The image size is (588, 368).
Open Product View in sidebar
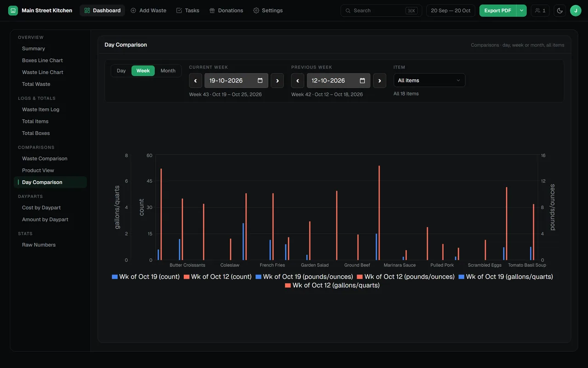[50, 171]
